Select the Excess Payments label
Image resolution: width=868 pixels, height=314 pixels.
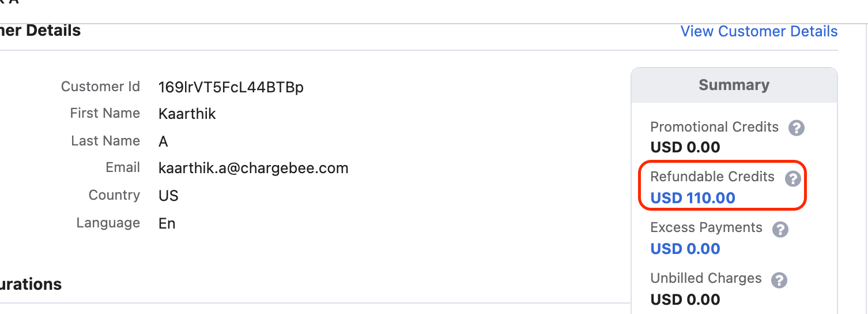point(706,227)
